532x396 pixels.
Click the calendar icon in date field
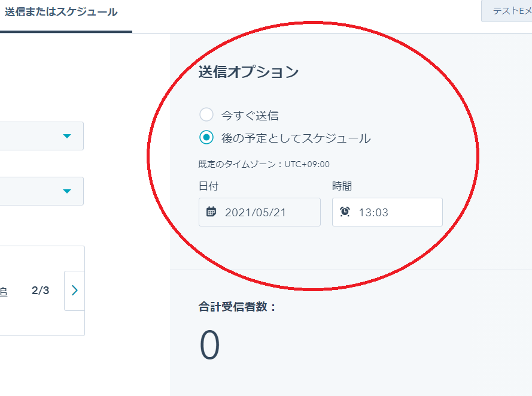point(211,211)
